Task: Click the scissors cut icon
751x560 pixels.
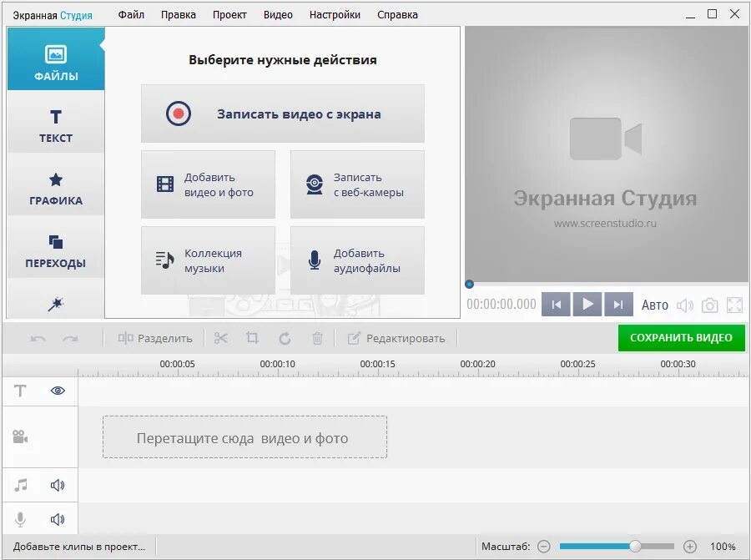Action: point(221,338)
